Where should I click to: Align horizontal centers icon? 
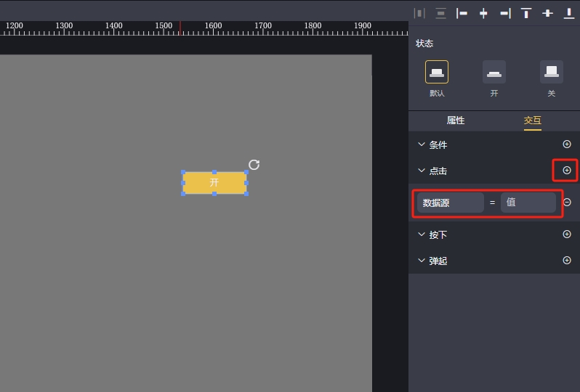click(483, 13)
